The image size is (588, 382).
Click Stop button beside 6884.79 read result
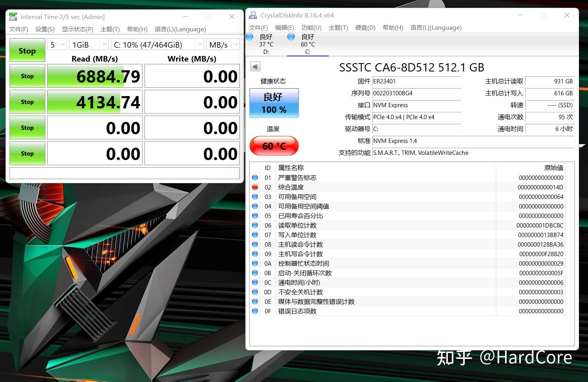pyautogui.click(x=27, y=76)
